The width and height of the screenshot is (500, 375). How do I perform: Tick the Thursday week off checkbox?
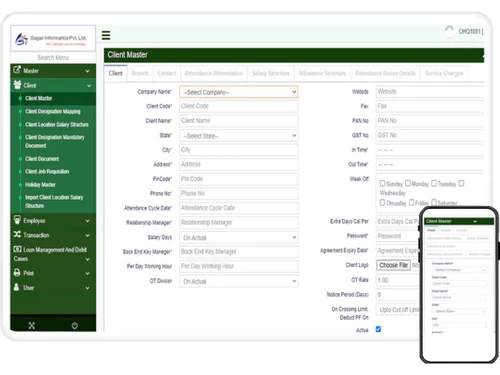point(382,202)
